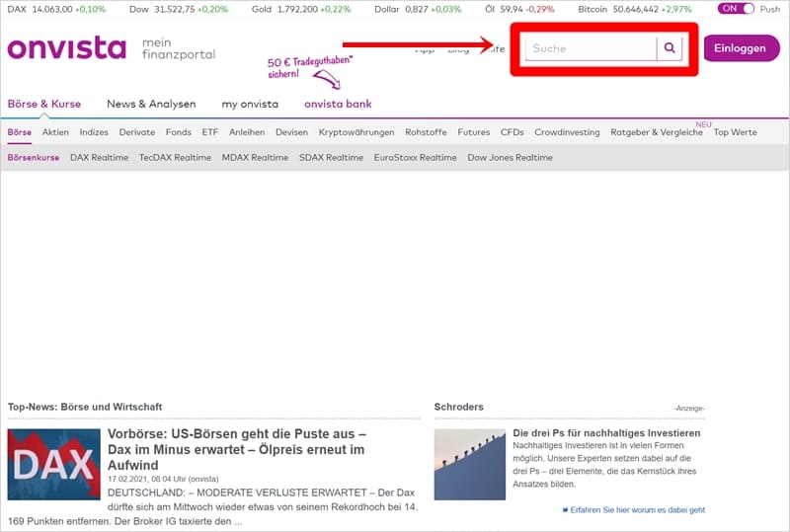Open the Top Werte section
Screen dimensions: 790x532
tap(735, 132)
